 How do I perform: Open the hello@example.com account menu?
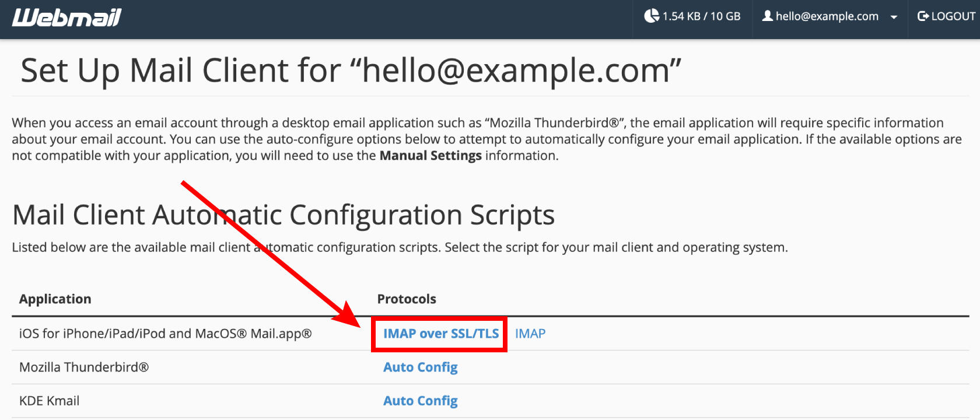[829, 16]
